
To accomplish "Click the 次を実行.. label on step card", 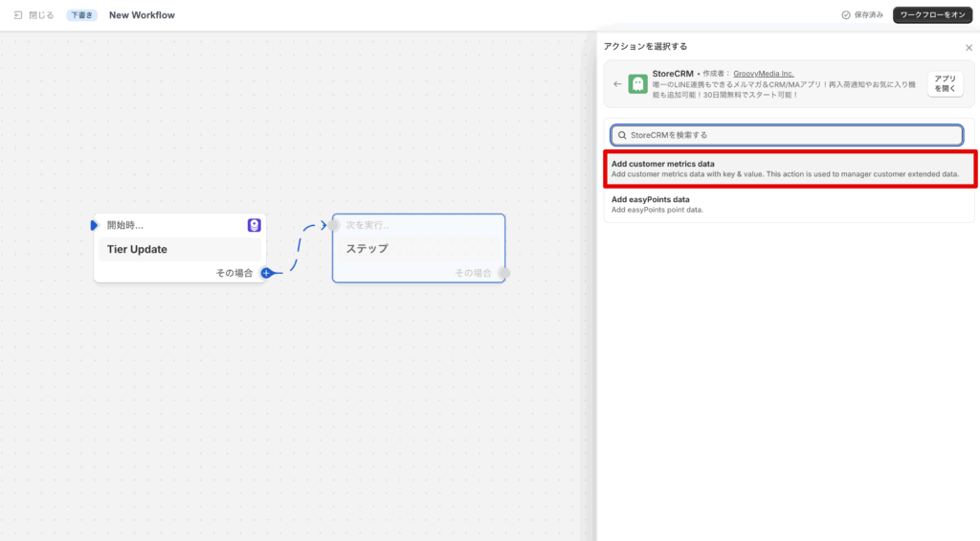I will pyautogui.click(x=367, y=225).
